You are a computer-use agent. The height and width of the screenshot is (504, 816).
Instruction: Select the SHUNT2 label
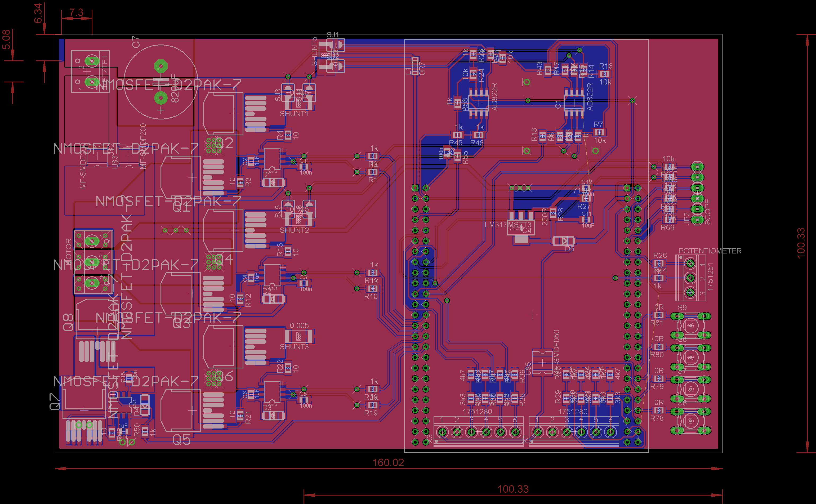point(294,230)
